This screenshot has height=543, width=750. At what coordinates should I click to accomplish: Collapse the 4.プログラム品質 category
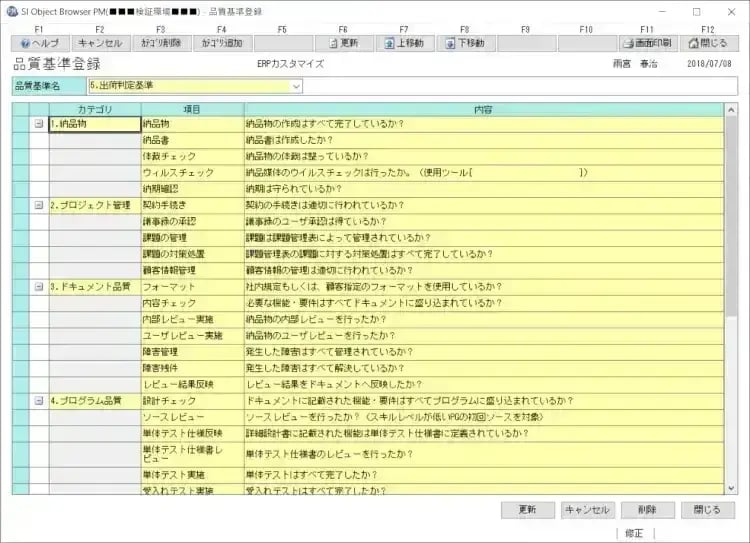tap(39, 400)
